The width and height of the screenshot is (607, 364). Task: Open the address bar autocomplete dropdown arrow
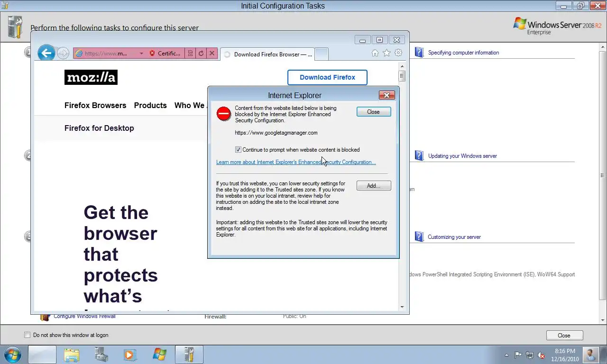[141, 54]
